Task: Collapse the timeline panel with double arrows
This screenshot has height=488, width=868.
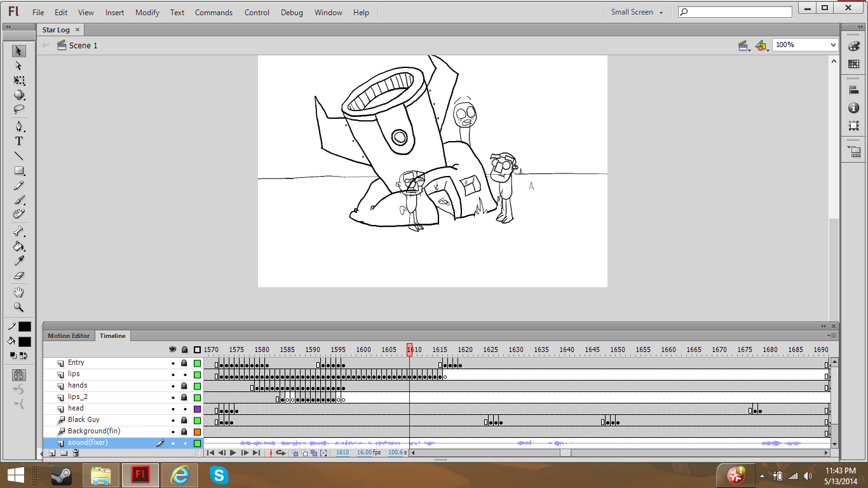Action: click(824, 326)
